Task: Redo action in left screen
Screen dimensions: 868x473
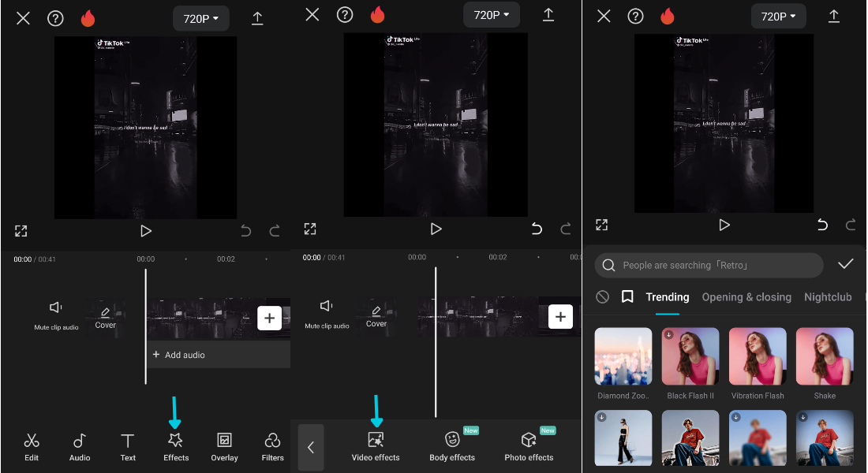Action: point(275,231)
